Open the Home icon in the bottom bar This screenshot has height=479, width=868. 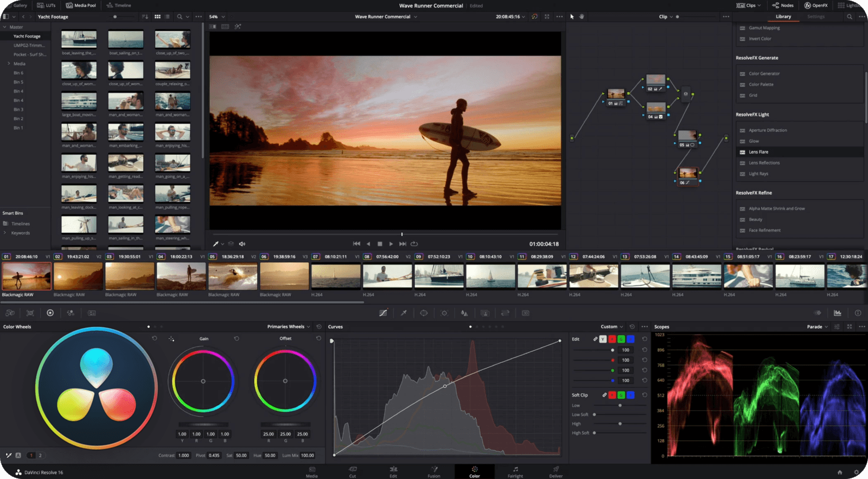pyautogui.click(x=840, y=472)
